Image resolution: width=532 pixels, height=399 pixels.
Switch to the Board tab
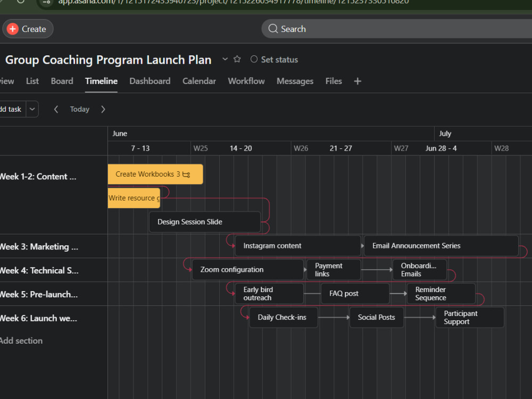(62, 81)
